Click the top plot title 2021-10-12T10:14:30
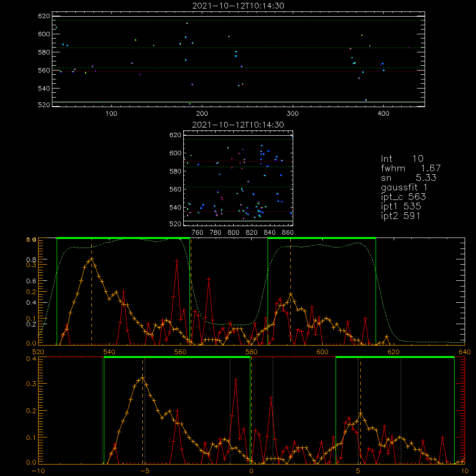The image size is (476, 476). pyautogui.click(x=238, y=6)
